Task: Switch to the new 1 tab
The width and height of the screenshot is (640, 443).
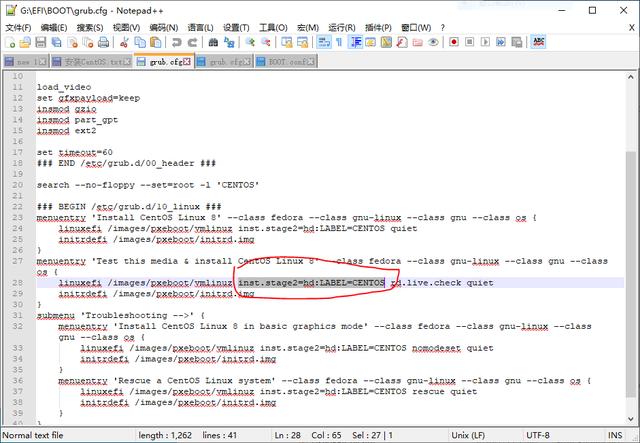Action: pyautogui.click(x=25, y=62)
